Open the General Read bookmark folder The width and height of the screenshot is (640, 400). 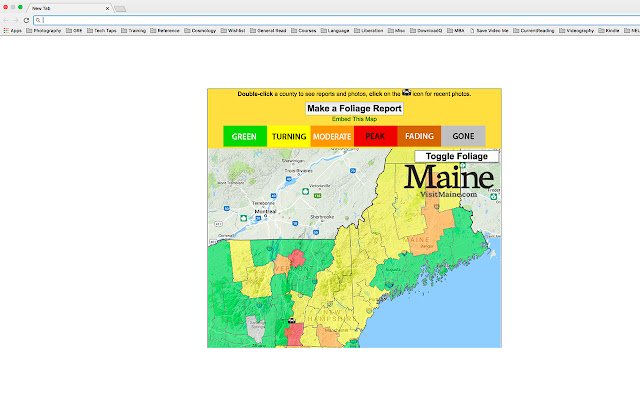[x=268, y=31]
